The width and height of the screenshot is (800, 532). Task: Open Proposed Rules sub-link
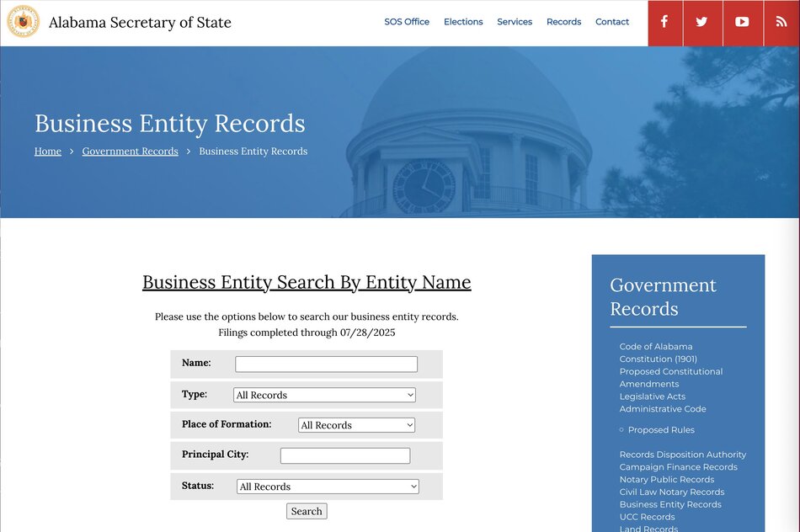point(661,429)
